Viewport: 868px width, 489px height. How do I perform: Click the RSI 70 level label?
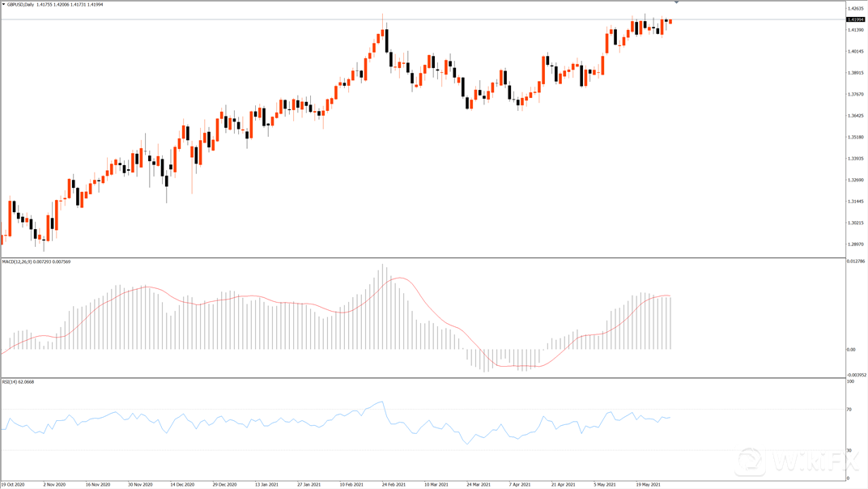(x=849, y=410)
